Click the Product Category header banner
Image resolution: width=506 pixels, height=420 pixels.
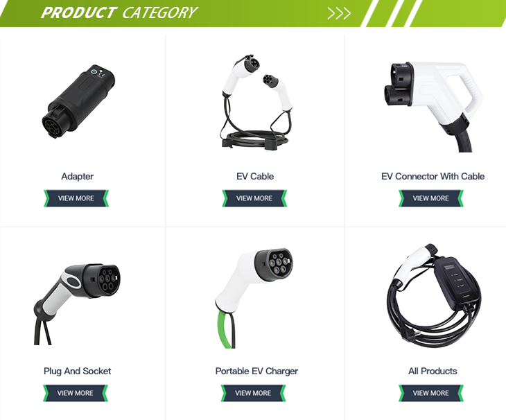[253, 13]
